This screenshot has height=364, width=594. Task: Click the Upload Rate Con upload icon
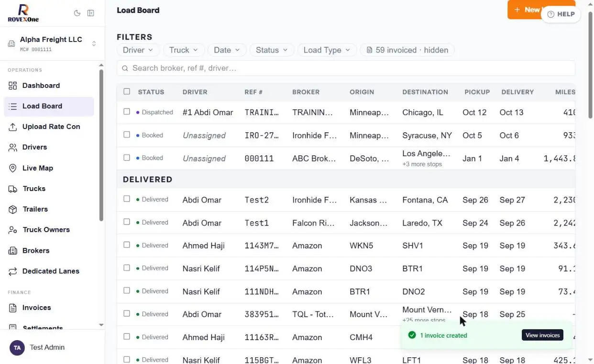(x=13, y=127)
